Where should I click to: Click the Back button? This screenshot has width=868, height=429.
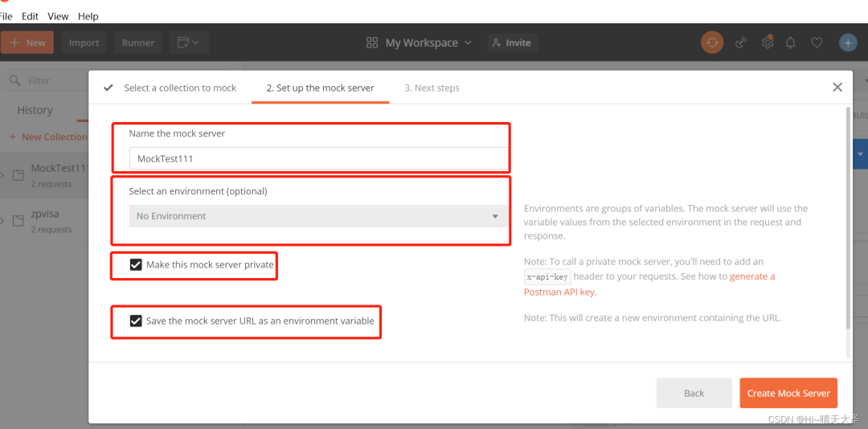coord(694,393)
